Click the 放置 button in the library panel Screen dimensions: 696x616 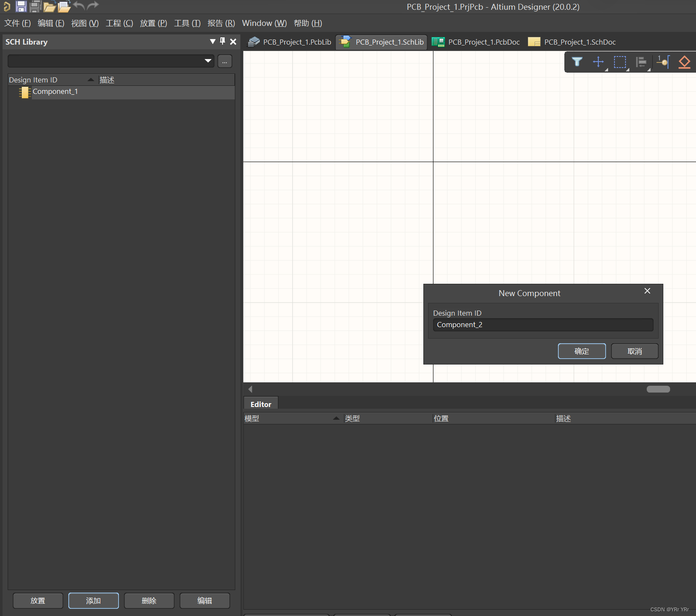pyautogui.click(x=38, y=601)
